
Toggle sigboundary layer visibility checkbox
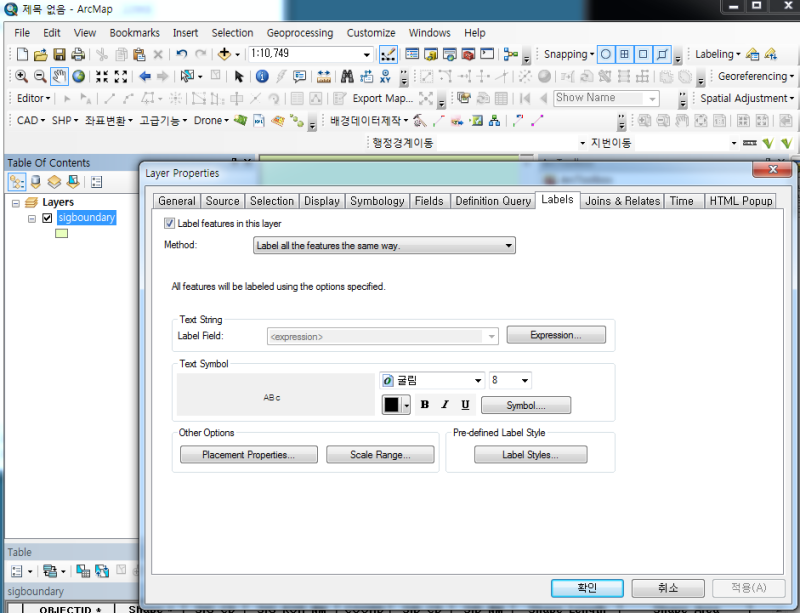click(x=47, y=218)
